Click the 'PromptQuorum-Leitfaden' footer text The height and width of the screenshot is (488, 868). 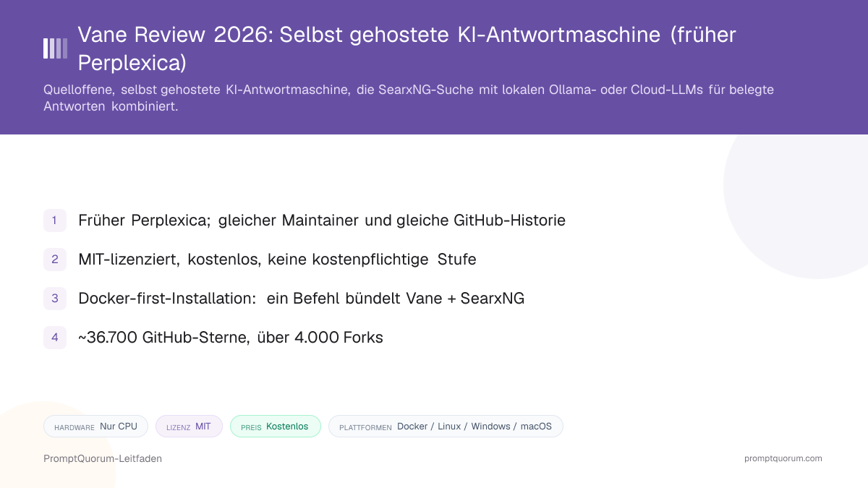[x=103, y=458]
